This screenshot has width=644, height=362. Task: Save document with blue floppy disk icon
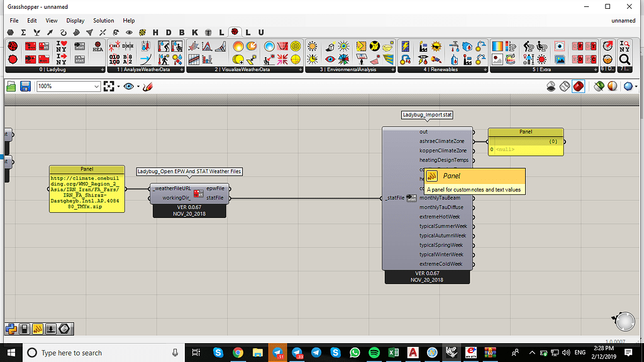coord(25,86)
